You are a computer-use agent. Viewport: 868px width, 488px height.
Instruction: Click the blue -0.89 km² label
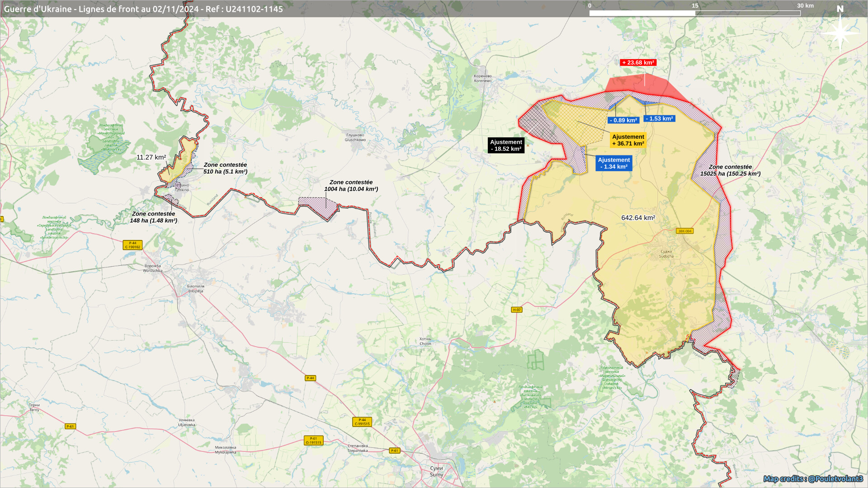point(623,120)
